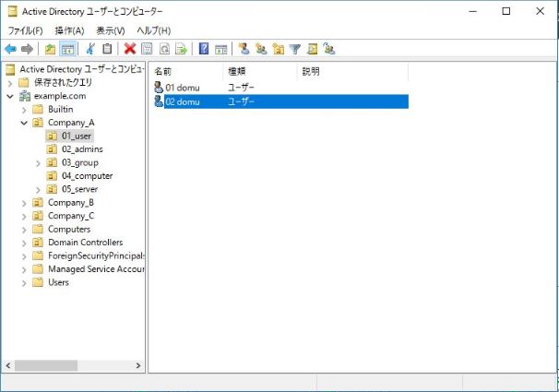Click the Cut scissors icon
Screen dimensions: 559x392
(90, 49)
